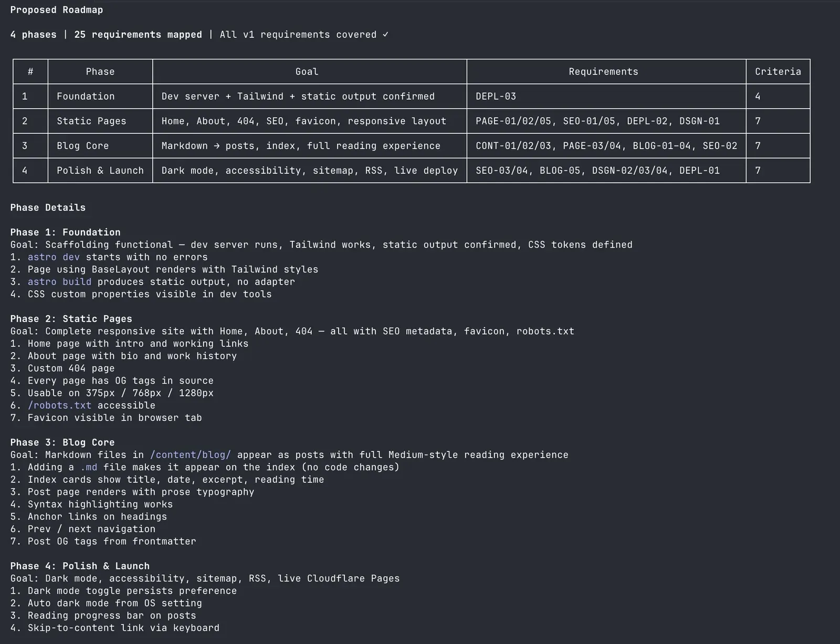Click the 'Phase 1: Foundation' heading

pos(65,233)
